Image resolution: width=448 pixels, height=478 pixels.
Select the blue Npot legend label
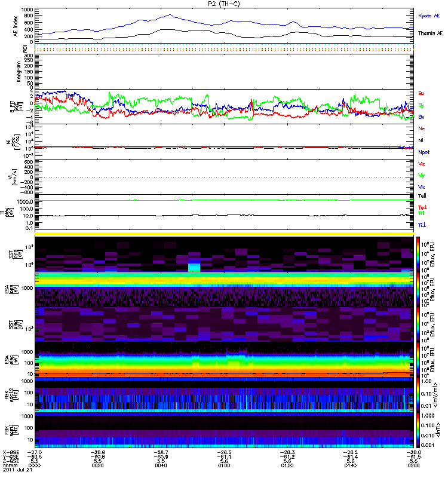(x=424, y=152)
